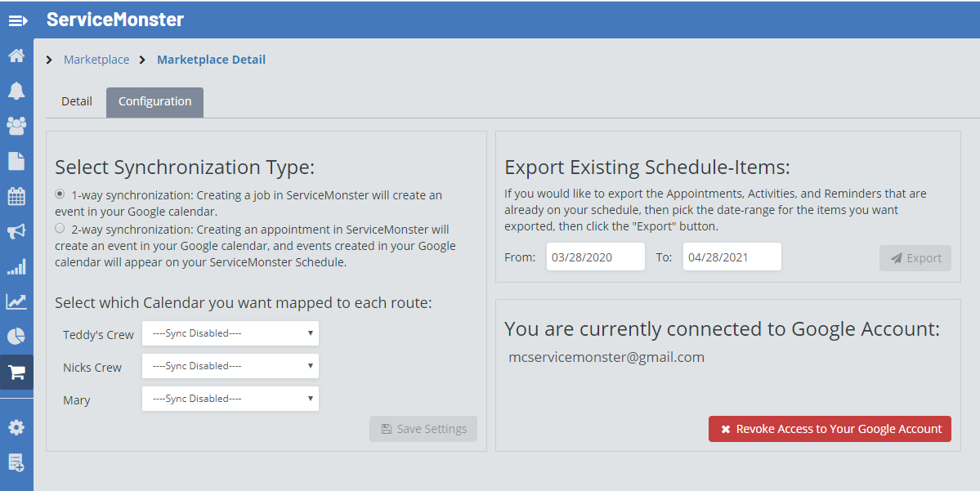Click the document page icon in sidebar

click(16, 160)
